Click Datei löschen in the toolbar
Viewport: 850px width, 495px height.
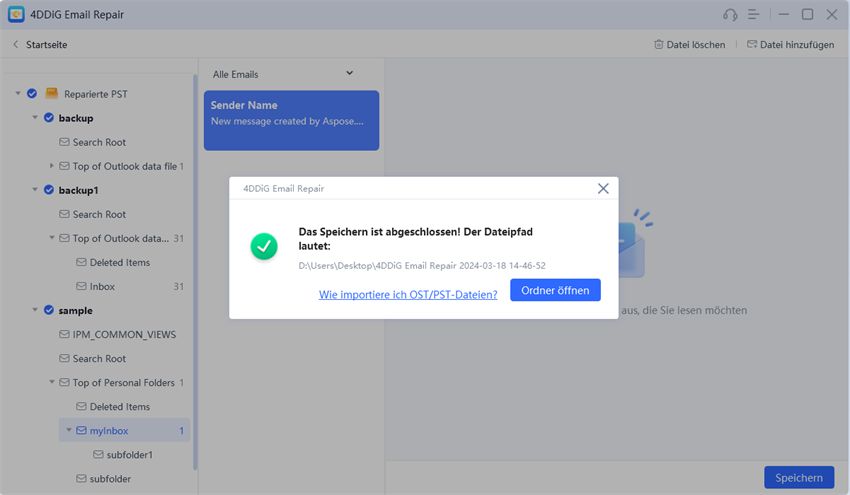pyautogui.click(x=690, y=44)
